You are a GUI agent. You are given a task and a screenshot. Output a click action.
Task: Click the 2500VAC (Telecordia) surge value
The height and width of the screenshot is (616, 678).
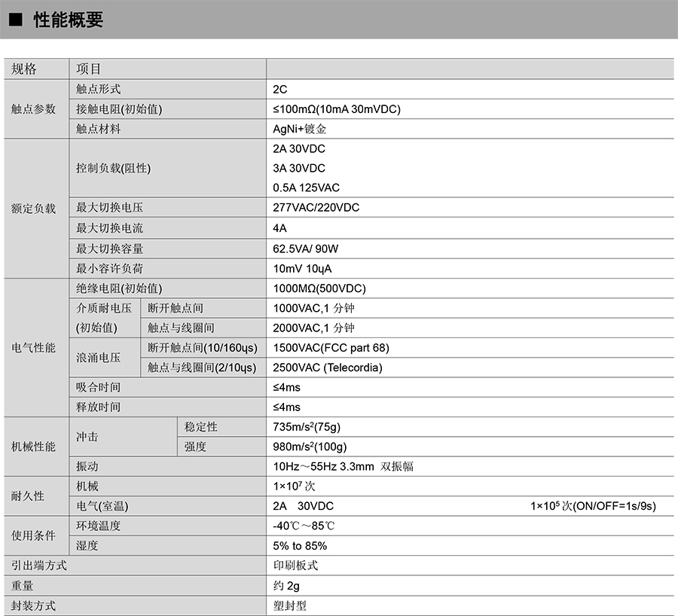point(328,367)
